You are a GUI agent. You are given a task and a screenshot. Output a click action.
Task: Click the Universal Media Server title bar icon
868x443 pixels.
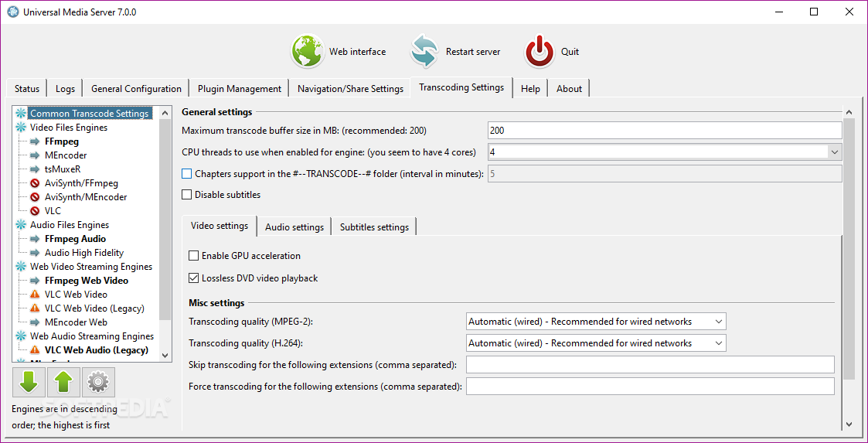click(x=12, y=12)
